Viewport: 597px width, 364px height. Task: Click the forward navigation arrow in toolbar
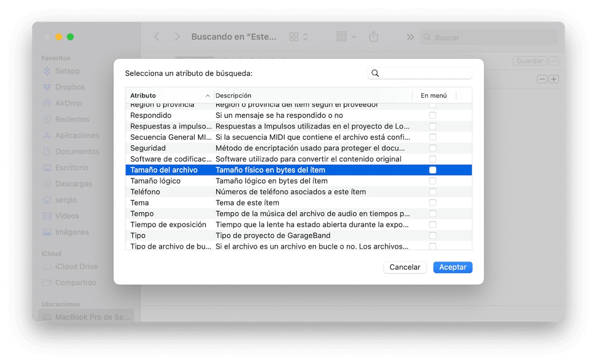177,37
